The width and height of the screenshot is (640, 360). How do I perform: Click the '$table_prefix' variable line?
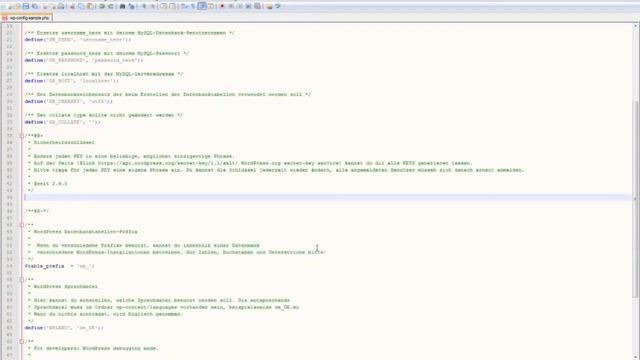tap(60, 266)
